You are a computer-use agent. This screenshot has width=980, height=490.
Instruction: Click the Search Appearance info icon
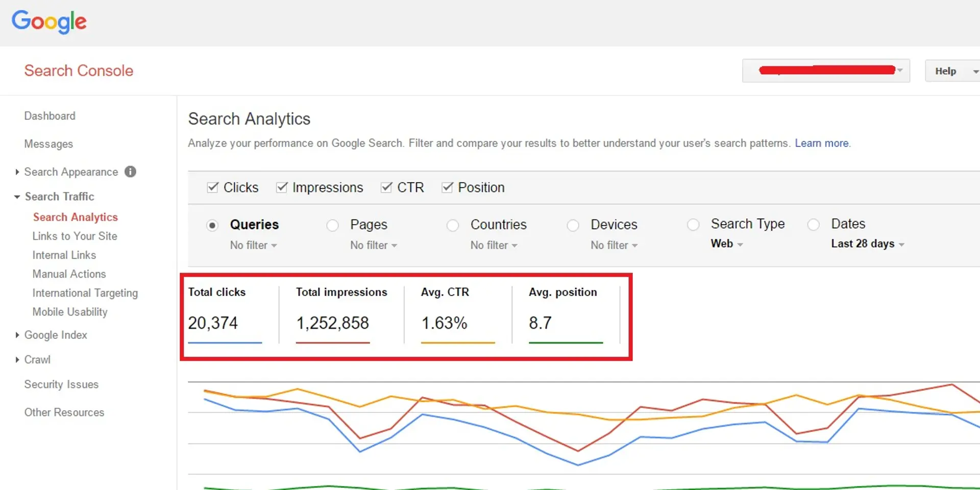[131, 171]
